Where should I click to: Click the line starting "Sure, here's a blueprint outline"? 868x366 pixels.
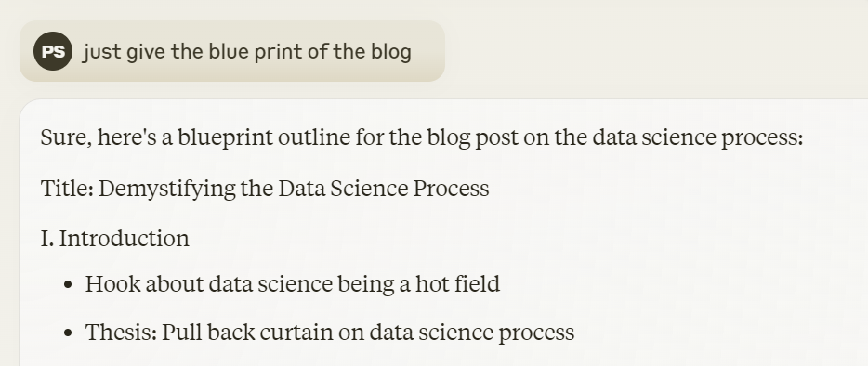[x=422, y=137]
